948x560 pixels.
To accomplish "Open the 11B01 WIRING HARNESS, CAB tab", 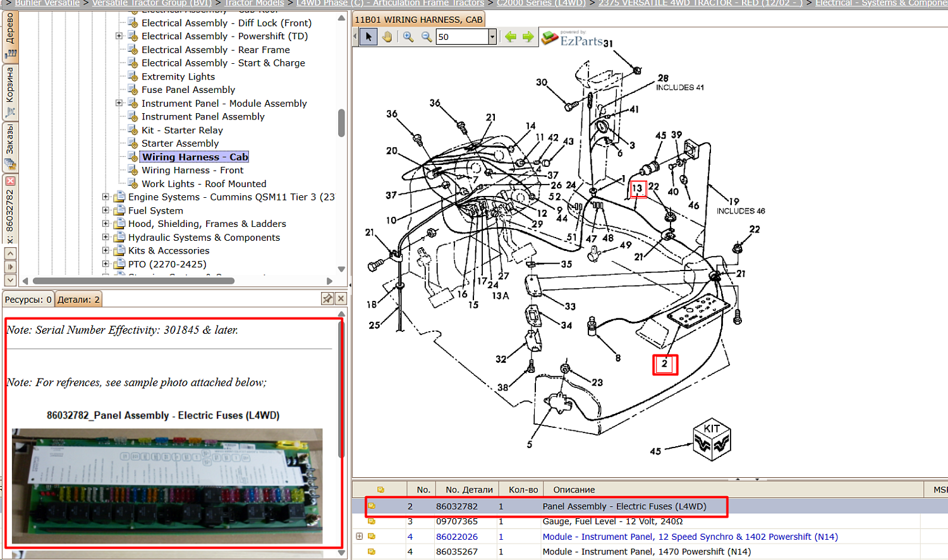I will coord(418,20).
